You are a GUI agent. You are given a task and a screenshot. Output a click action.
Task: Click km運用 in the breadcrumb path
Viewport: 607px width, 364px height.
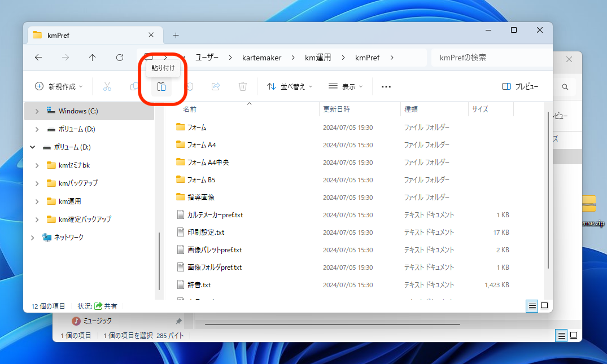tap(318, 58)
